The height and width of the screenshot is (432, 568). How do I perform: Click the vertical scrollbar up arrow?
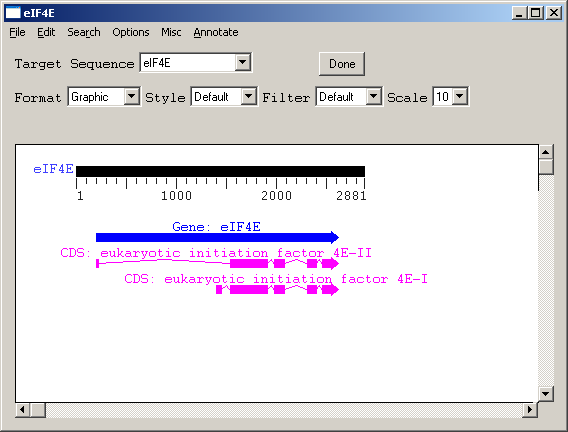click(x=546, y=152)
